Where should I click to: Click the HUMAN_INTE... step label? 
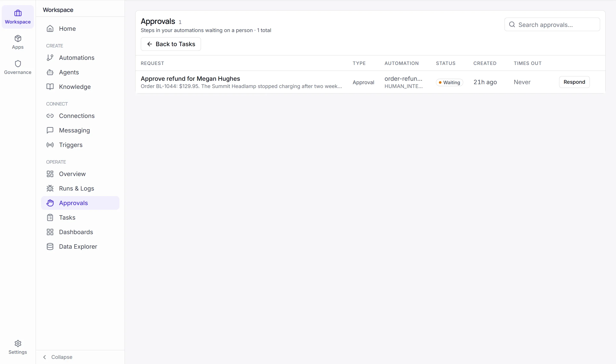(403, 86)
